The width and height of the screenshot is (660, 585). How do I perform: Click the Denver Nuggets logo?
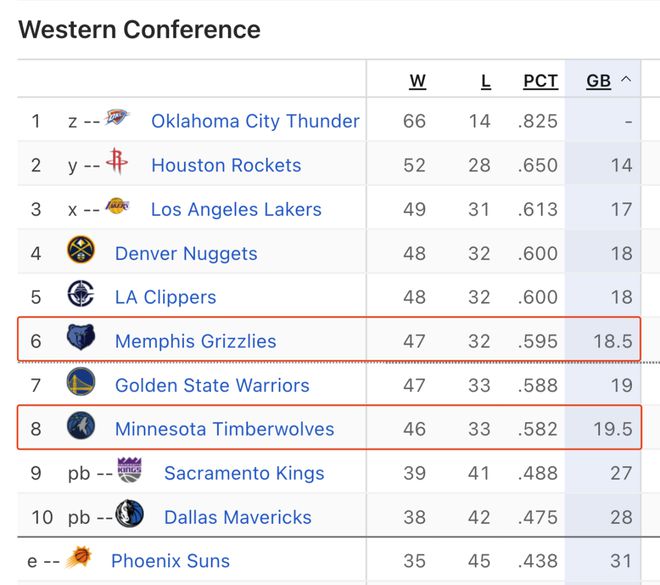81,250
